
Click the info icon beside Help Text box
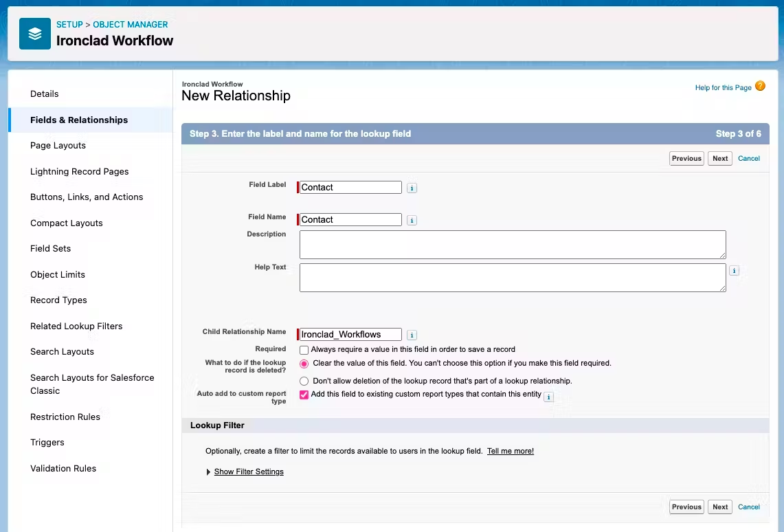(x=734, y=271)
